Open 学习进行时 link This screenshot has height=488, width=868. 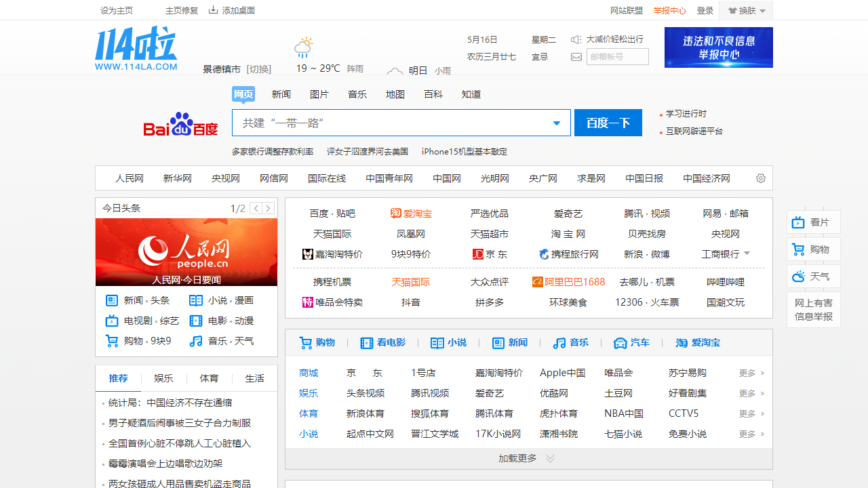click(x=686, y=114)
